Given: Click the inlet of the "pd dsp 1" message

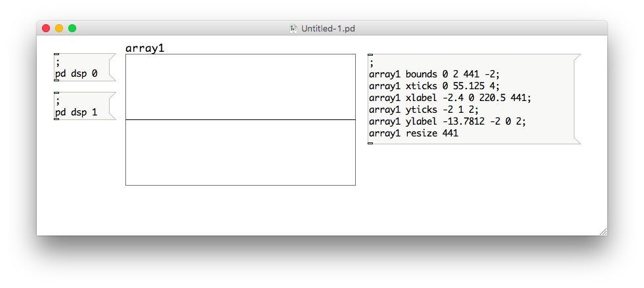Looking at the screenshot, I should pos(56,93).
